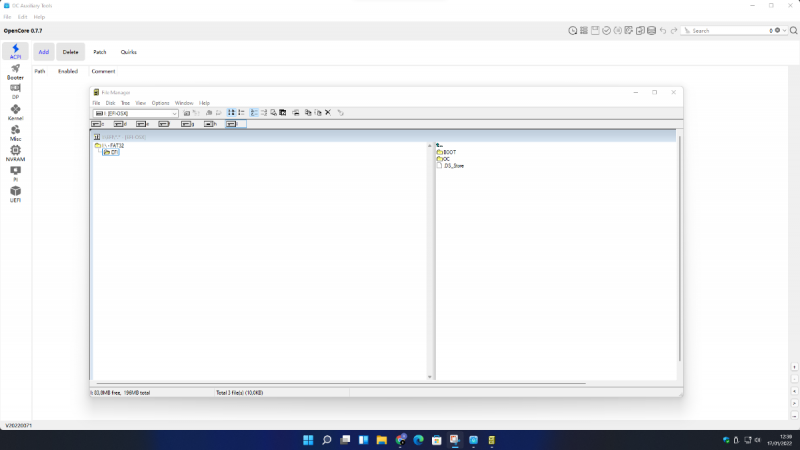Select the .DS_Store file
This screenshot has height=450, width=800.
click(450, 166)
